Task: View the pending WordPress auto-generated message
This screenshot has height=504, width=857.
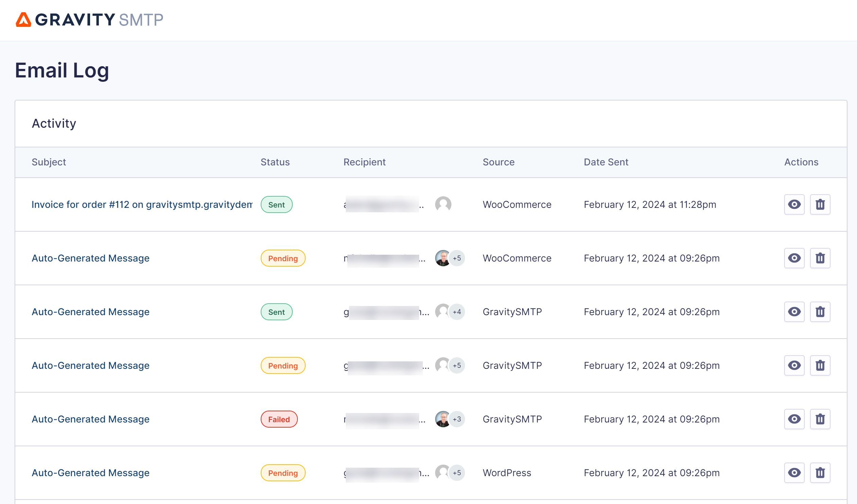Action: [x=794, y=472]
